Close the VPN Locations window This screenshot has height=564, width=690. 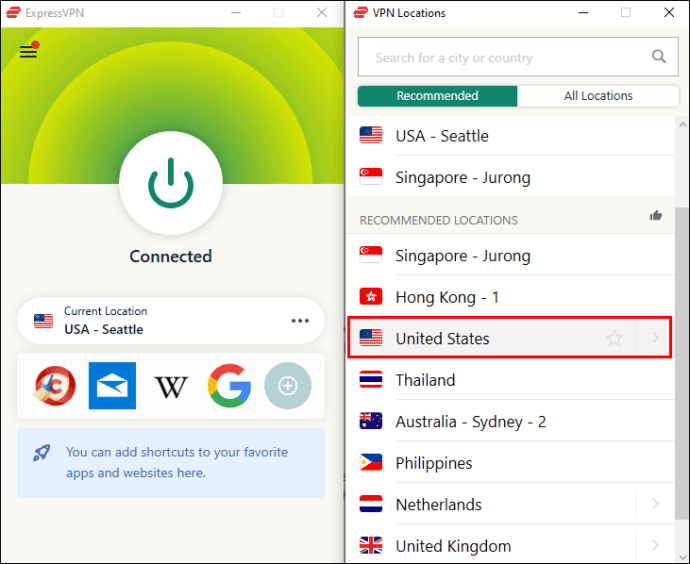(669, 12)
